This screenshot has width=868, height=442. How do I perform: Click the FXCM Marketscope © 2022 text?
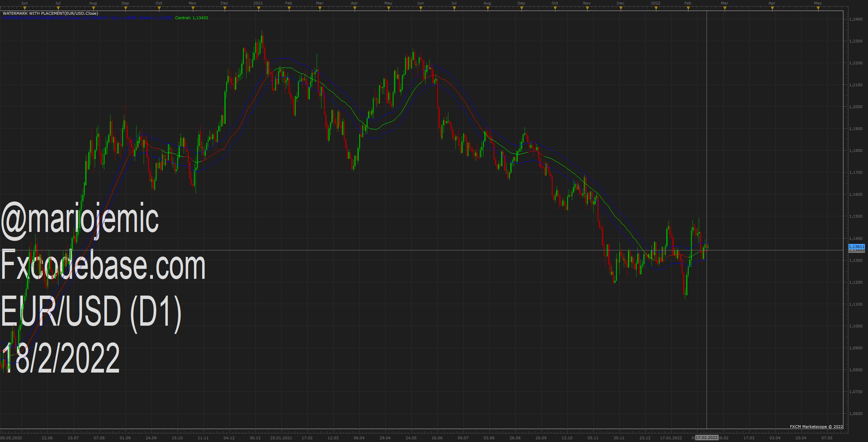click(816, 427)
